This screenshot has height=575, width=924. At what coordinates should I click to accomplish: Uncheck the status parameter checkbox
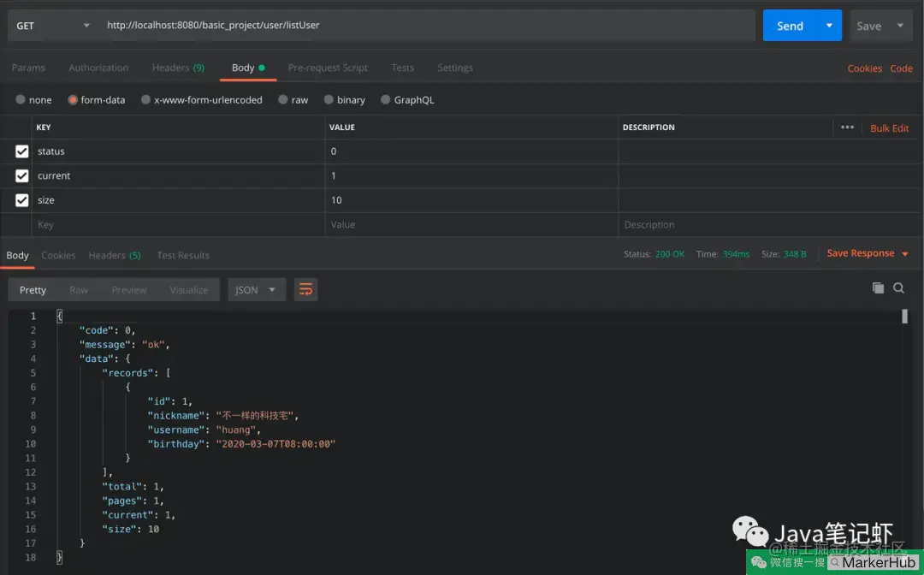(x=21, y=151)
